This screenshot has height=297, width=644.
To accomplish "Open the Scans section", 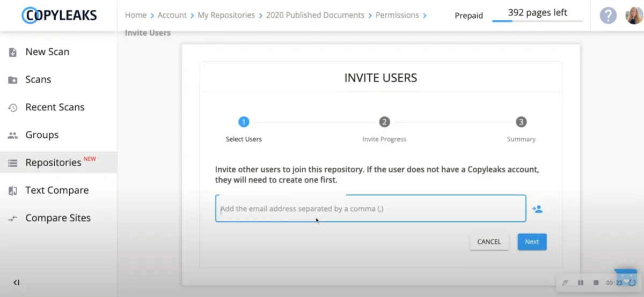I will pos(38,79).
